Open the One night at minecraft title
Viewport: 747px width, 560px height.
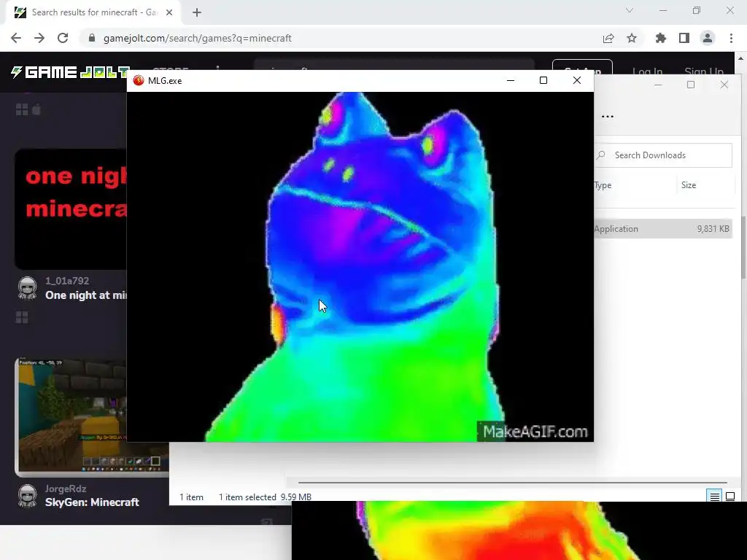coord(86,295)
